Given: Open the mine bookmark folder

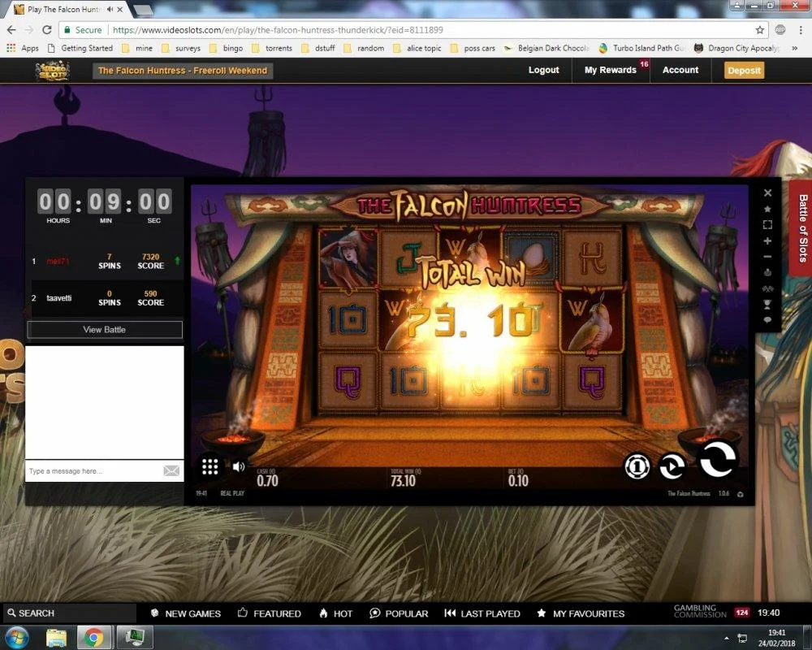Looking at the screenshot, I should 137,48.
